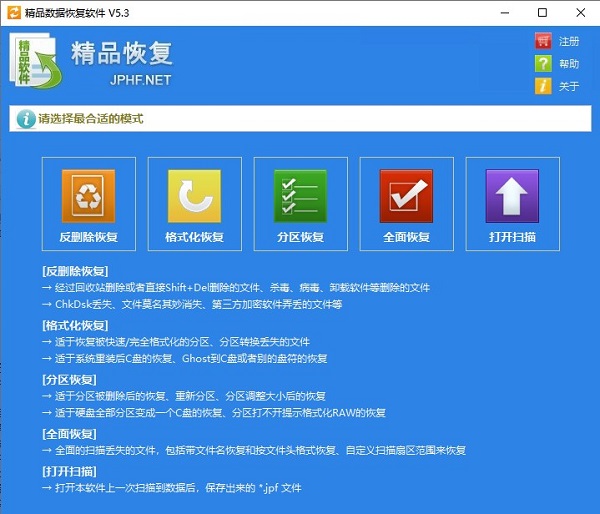Click the red checkmark 全面恢复 icon
Viewport: 600px width, 514px height.
[406, 196]
